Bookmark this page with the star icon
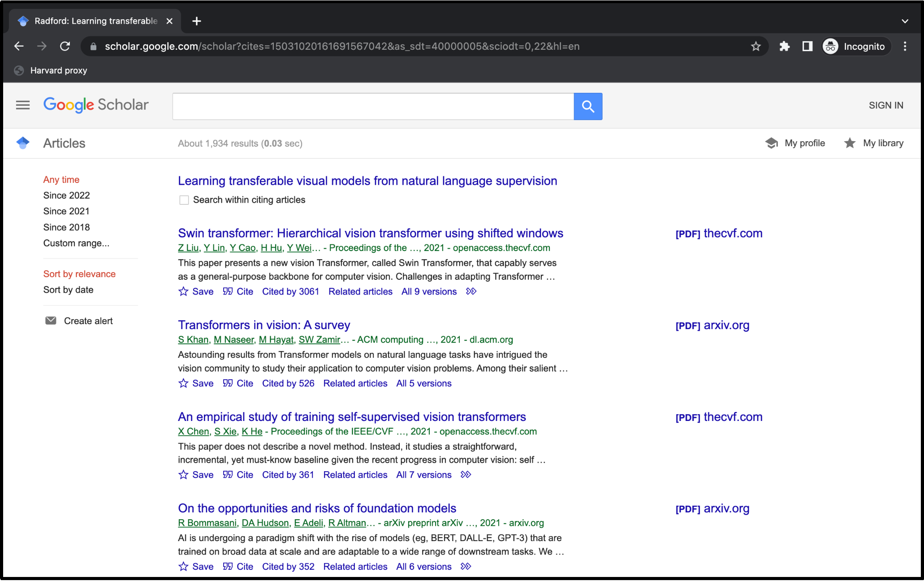Image resolution: width=924 pixels, height=581 pixels. coord(756,46)
